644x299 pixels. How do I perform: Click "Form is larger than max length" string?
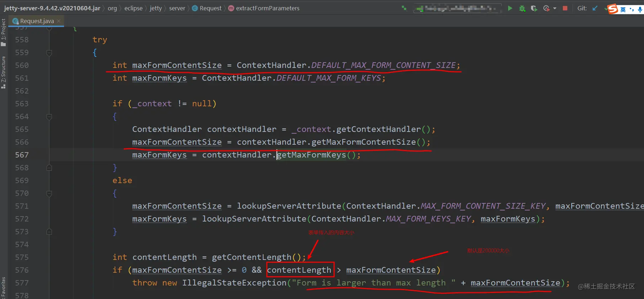373,283
